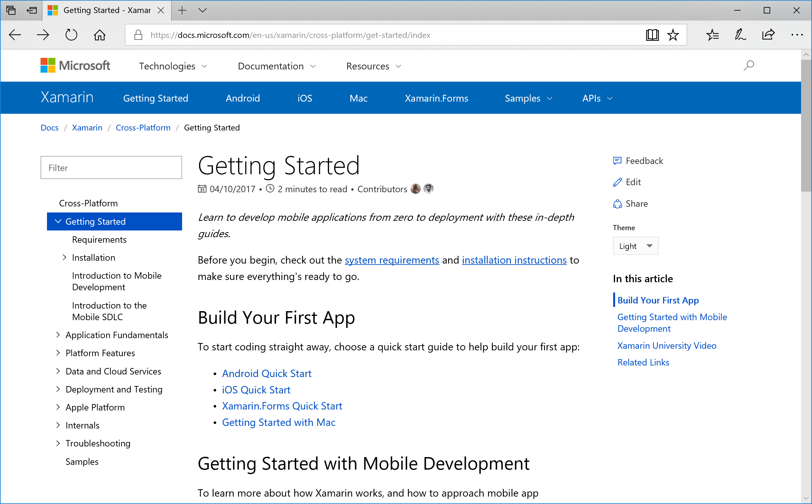Open the Samples menu in Xamarin bar
The height and width of the screenshot is (504, 812).
click(528, 98)
